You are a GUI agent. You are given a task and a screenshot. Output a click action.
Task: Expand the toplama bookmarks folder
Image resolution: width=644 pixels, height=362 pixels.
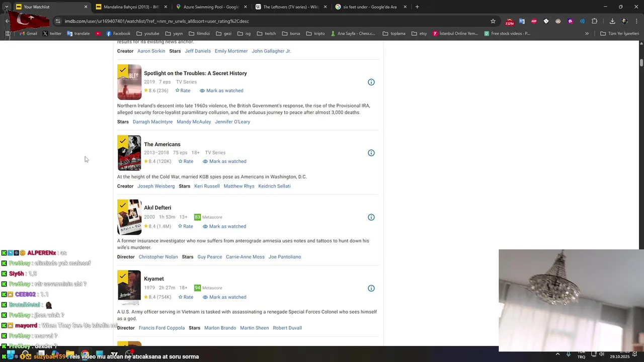point(394,34)
